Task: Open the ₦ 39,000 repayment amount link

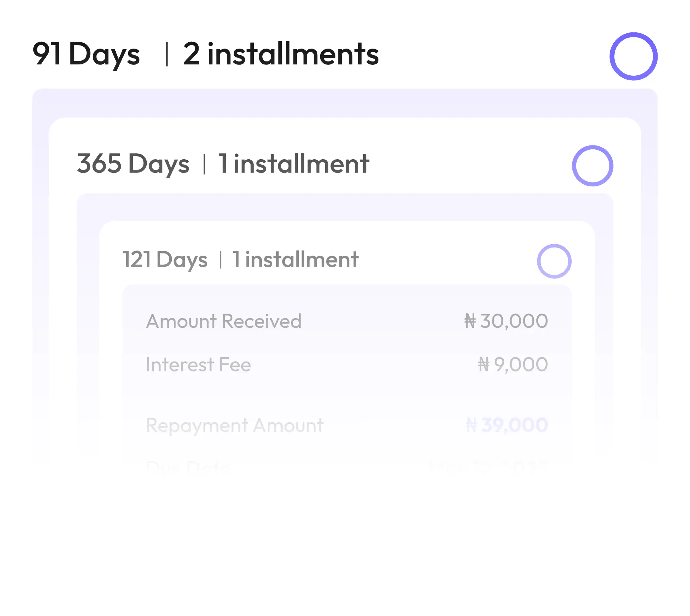Action: (x=507, y=425)
